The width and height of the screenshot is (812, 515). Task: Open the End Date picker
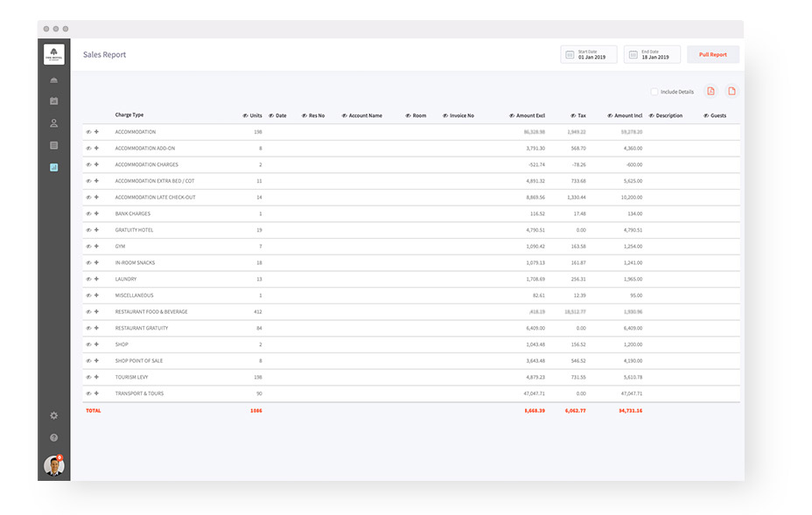pos(652,54)
